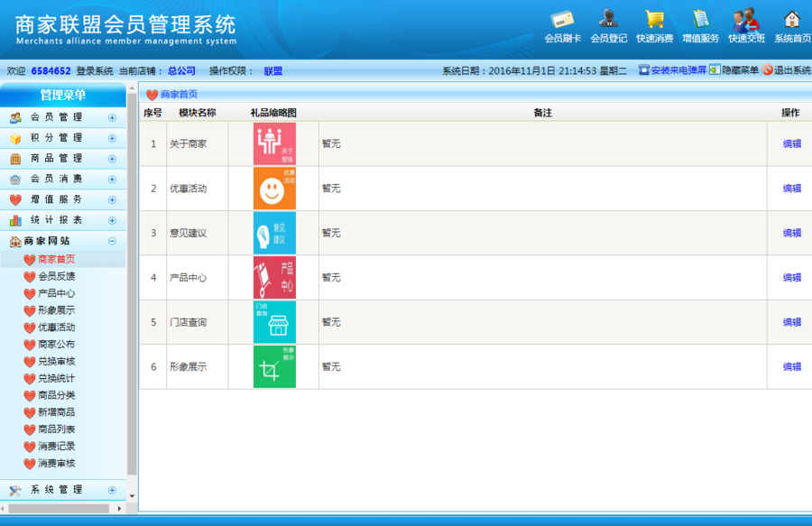Click the 关于商家 gift thumbnail image
Viewport: 812px width, 526px height.
point(273,143)
